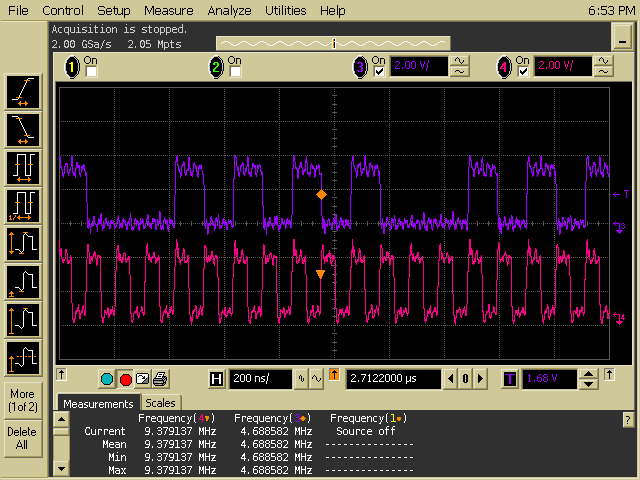This screenshot has width=640, height=480.
Task: Click the red Stop acquisition button
Action: 126,379
